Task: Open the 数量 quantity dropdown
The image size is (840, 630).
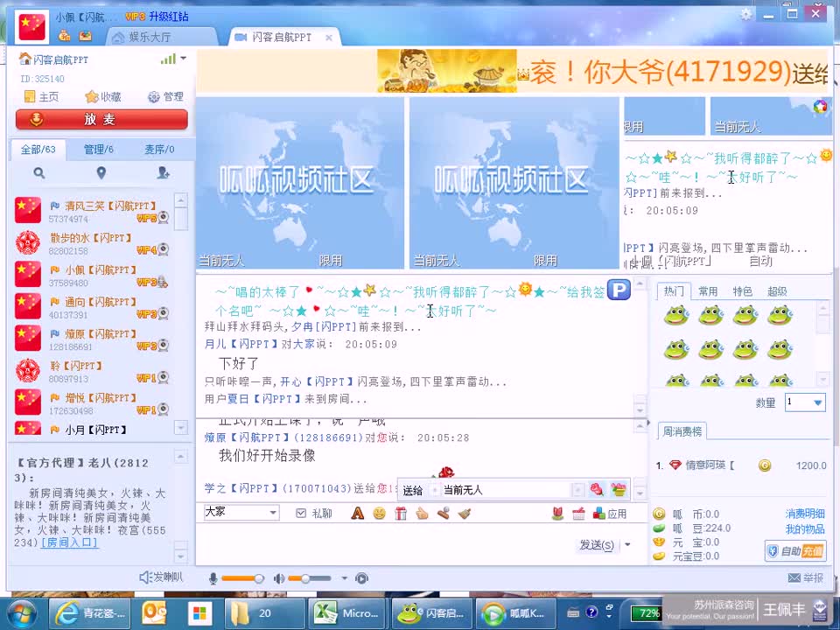Action: pyautogui.click(x=805, y=402)
